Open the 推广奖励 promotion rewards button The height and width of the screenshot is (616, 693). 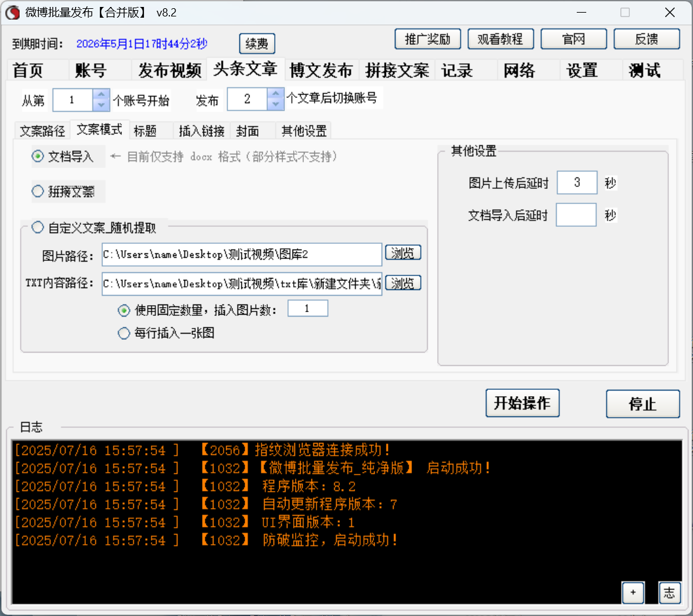[x=428, y=39]
